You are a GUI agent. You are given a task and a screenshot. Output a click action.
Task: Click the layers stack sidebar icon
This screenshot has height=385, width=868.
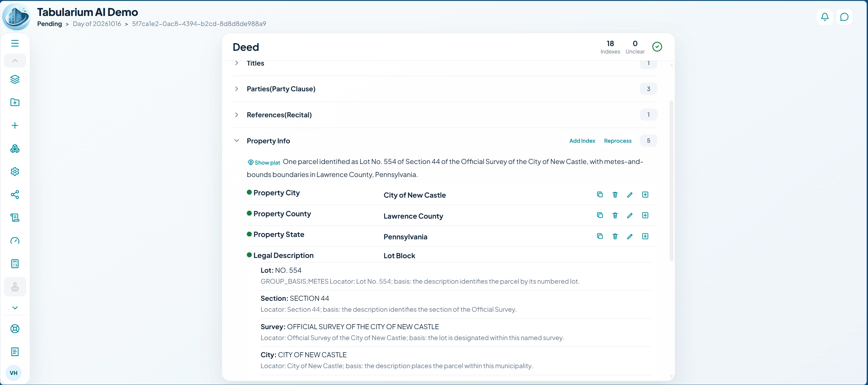(x=15, y=79)
